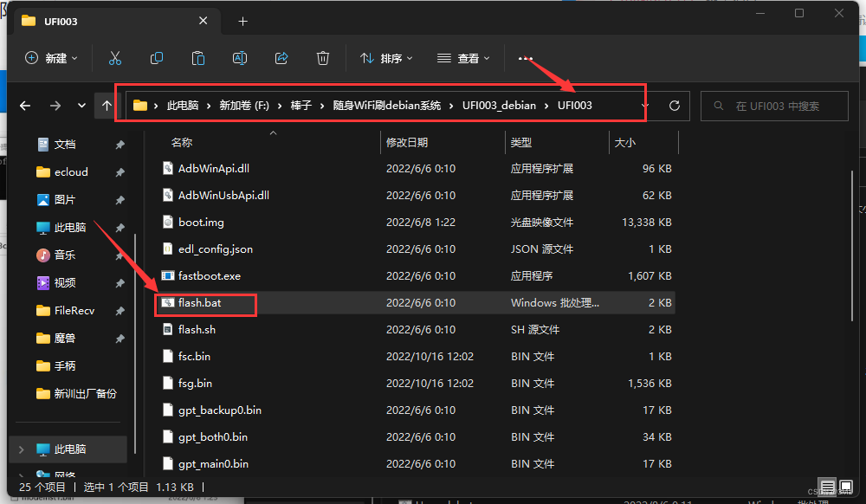Click the fastboot.exe application icon
866x504 pixels.
[x=168, y=275]
